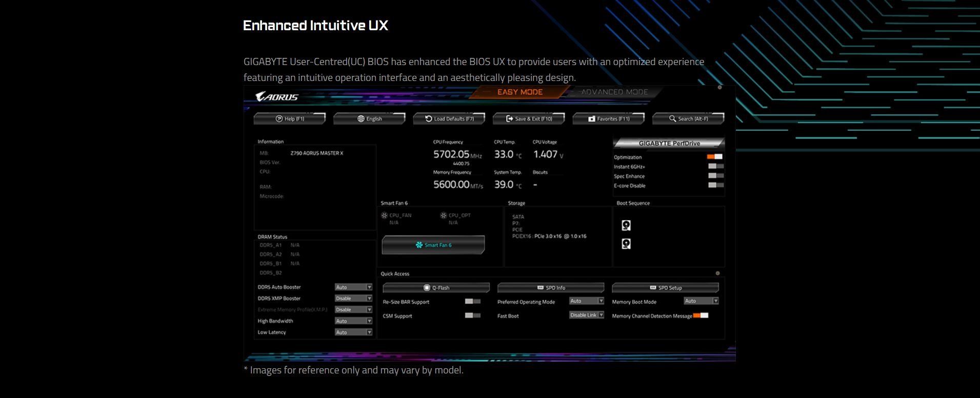Click Load Defaults (F7)
The height and width of the screenshot is (398, 980).
[x=449, y=119]
